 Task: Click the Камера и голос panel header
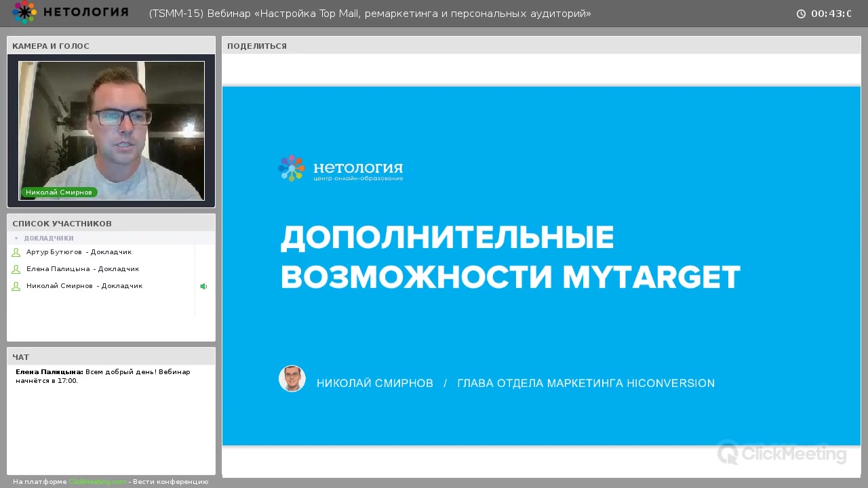tap(111, 45)
